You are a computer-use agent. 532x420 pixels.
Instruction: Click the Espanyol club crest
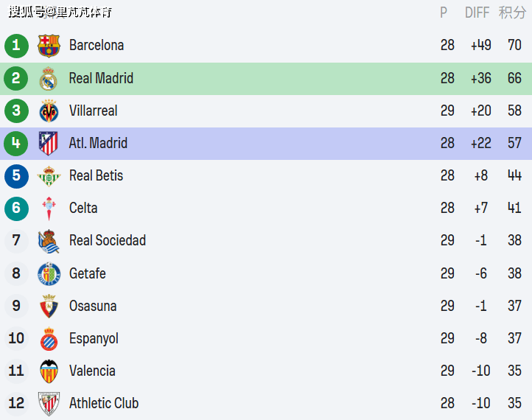tap(49, 338)
